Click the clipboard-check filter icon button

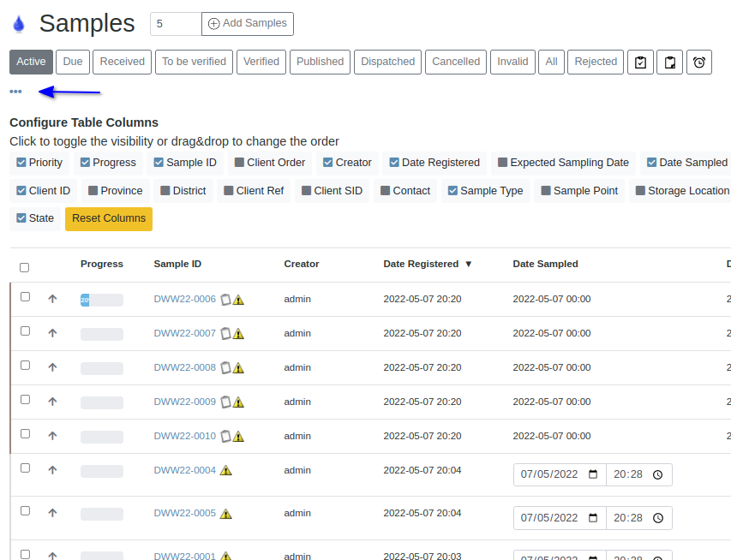pyautogui.click(x=641, y=62)
